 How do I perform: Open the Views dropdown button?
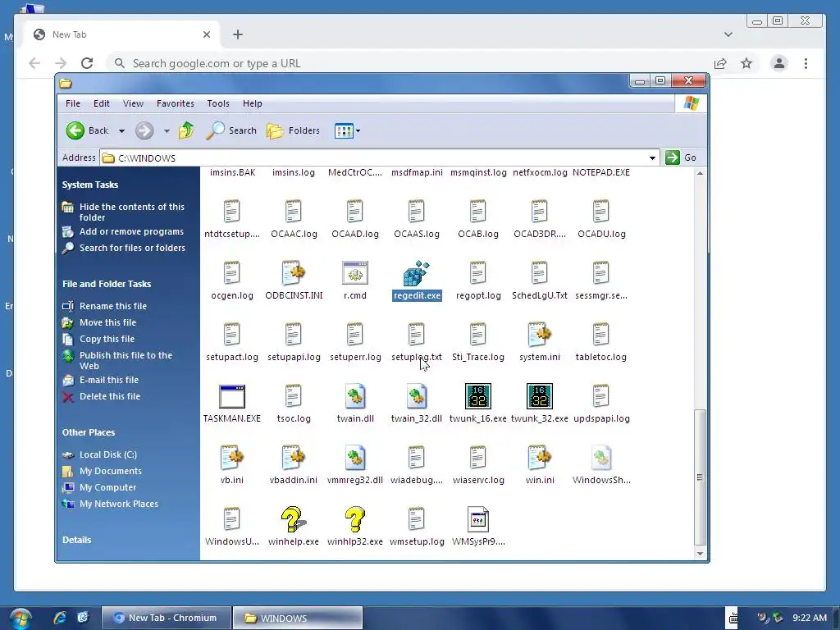[x=347, y=130]
